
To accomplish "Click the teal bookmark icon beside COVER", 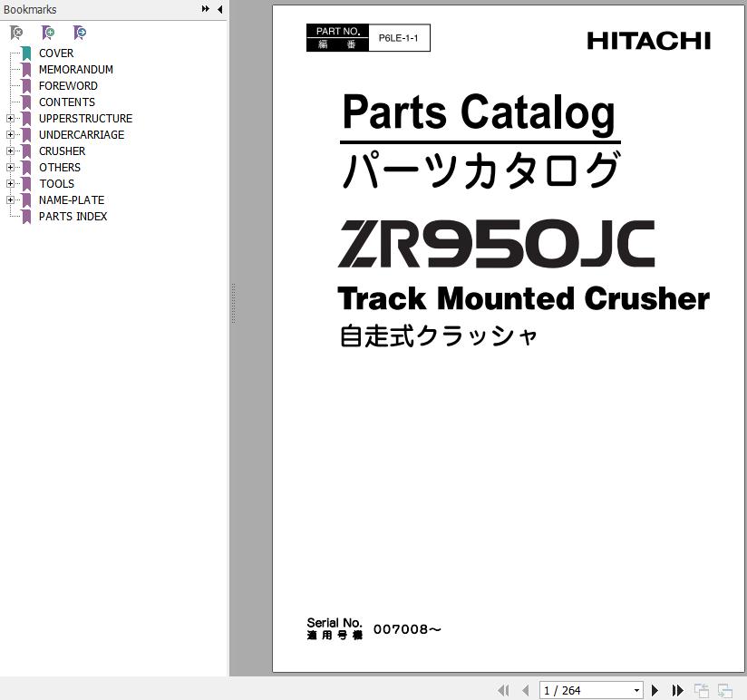I will click(x=26, y=53).
